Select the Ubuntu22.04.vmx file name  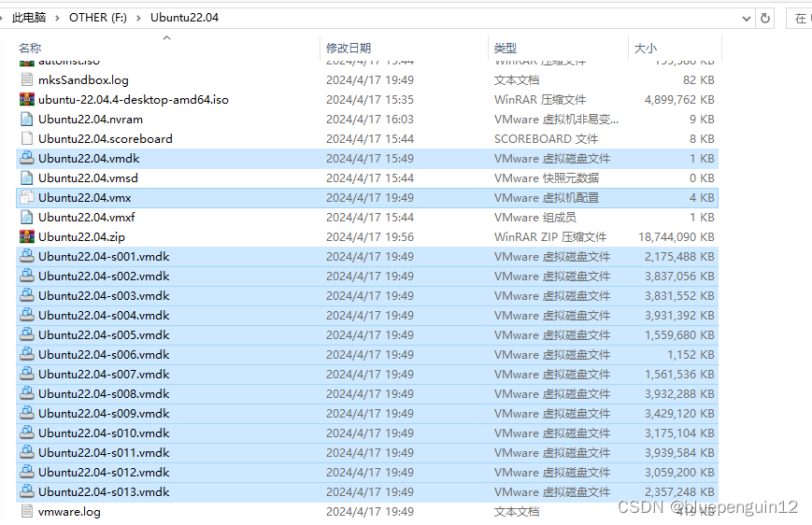(x=85, y=198)
